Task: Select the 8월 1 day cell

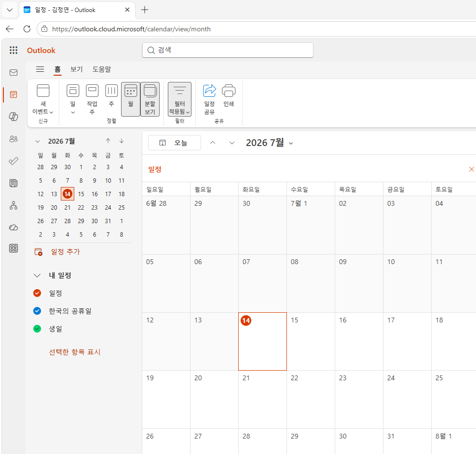Action: click(453, 441)
